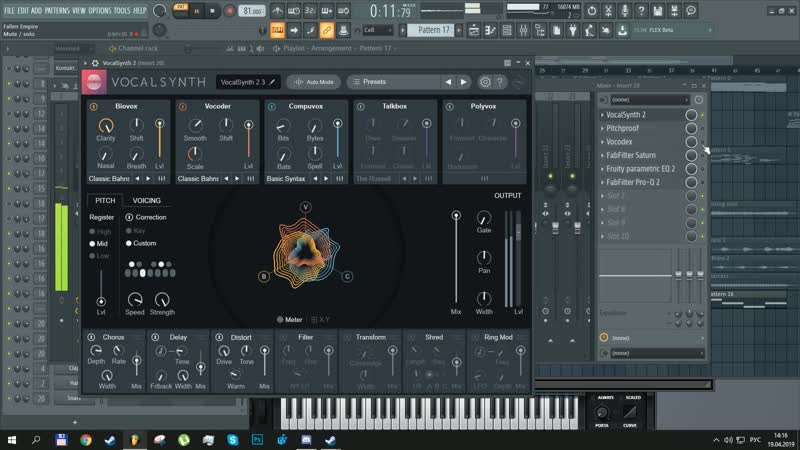Screen dimensions: 800x450
Task: Click the VocalSynth help question icon
Action: [x=499, y=82]
